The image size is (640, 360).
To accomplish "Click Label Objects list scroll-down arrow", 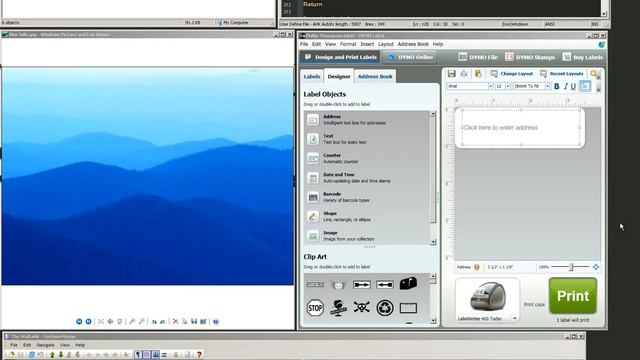I will pos(433,242).
